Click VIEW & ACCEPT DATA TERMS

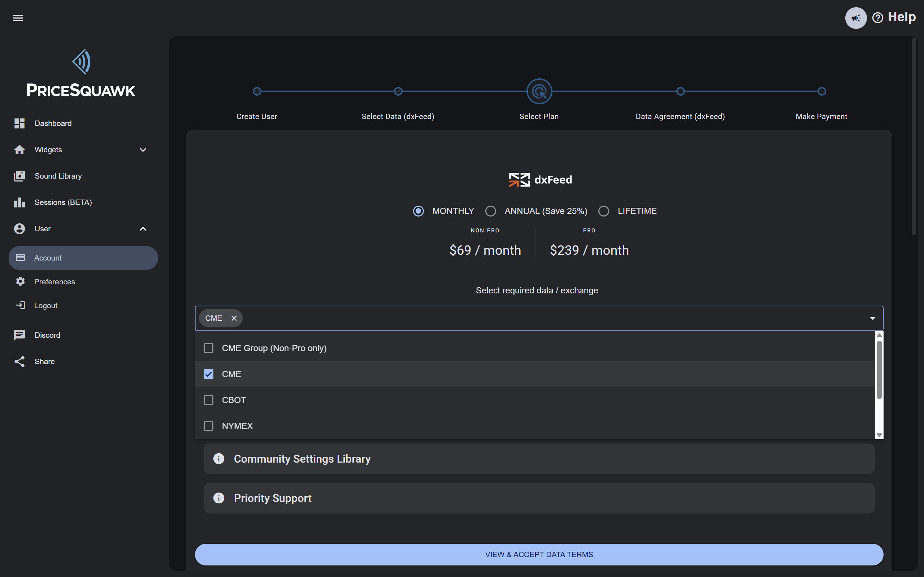(x=539, y=554)
